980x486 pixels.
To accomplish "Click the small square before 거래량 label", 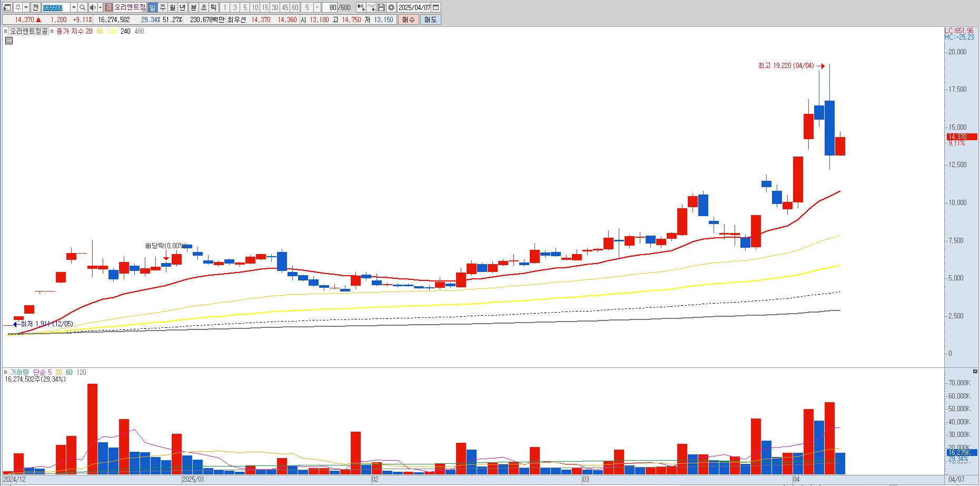I will click(6, 372).
